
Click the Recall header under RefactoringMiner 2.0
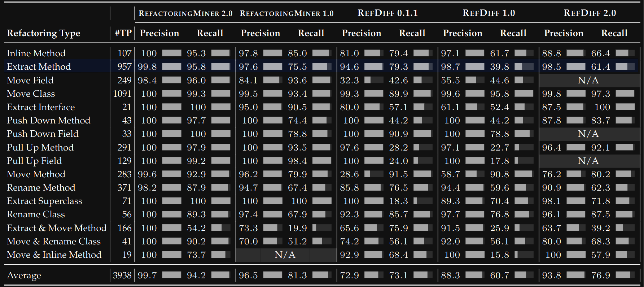tap(210, 33)
